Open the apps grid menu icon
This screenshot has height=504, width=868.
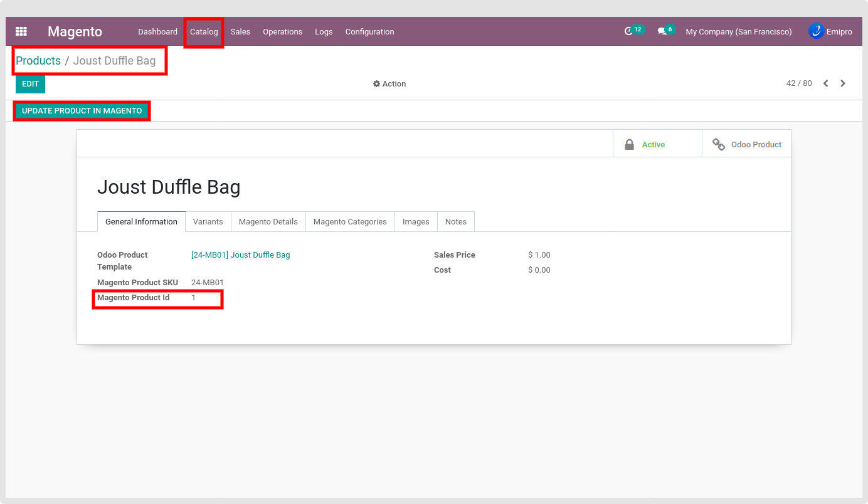pyautogui.click(x=21, y=31)
